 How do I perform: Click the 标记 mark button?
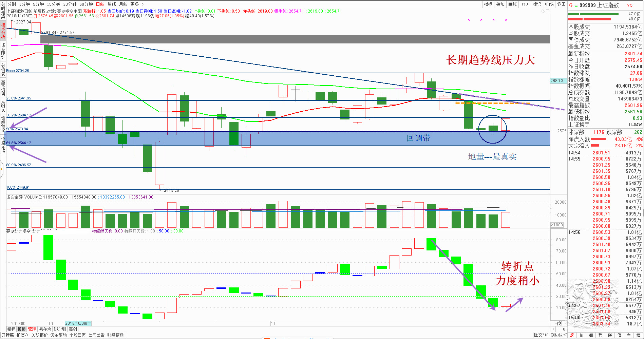[537, 4]
